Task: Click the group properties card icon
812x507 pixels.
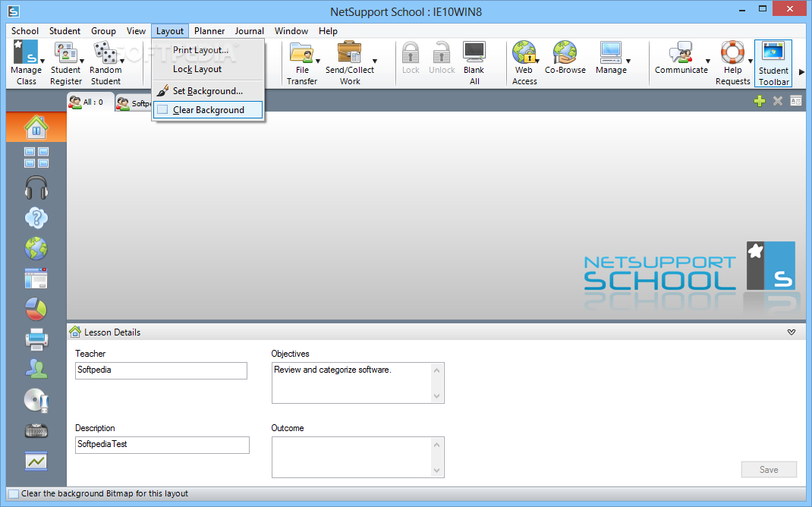Action: [796, 101]
